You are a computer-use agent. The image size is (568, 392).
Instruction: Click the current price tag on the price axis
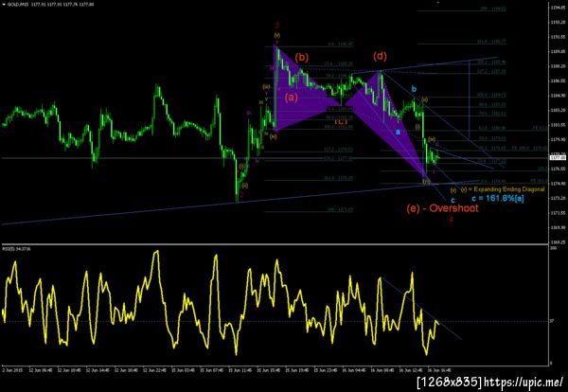[x=558, y=158]
